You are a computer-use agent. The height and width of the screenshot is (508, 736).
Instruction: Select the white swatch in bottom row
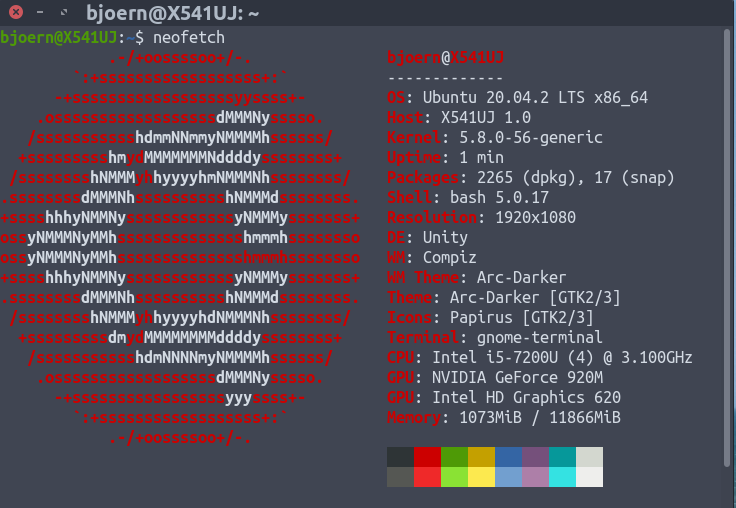[x=590, y=477]
